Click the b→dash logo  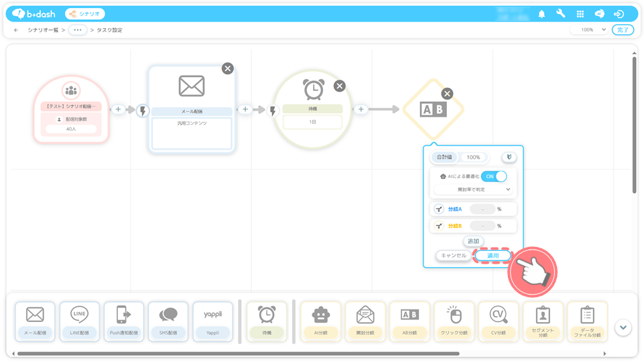click(34, 14)
